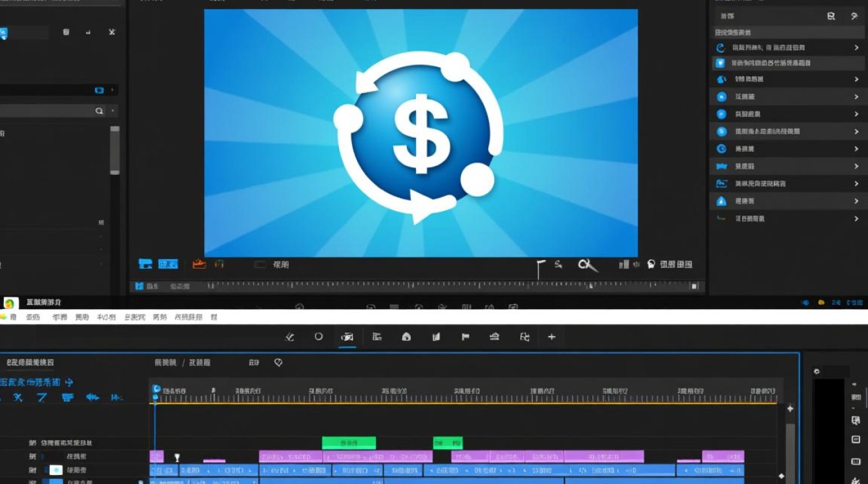Select the blue-underlined camera icon in the timeline toolbar
The image size is (868, 484).
point(347,337)
